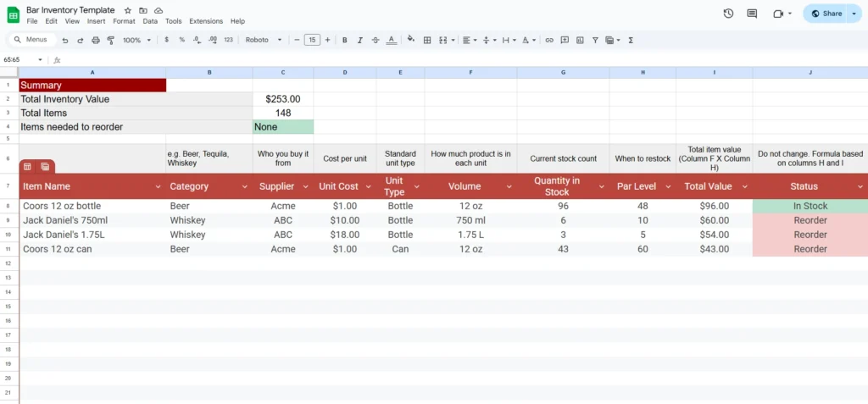
Task: Open the Data menu
Action: click(150, 21)
